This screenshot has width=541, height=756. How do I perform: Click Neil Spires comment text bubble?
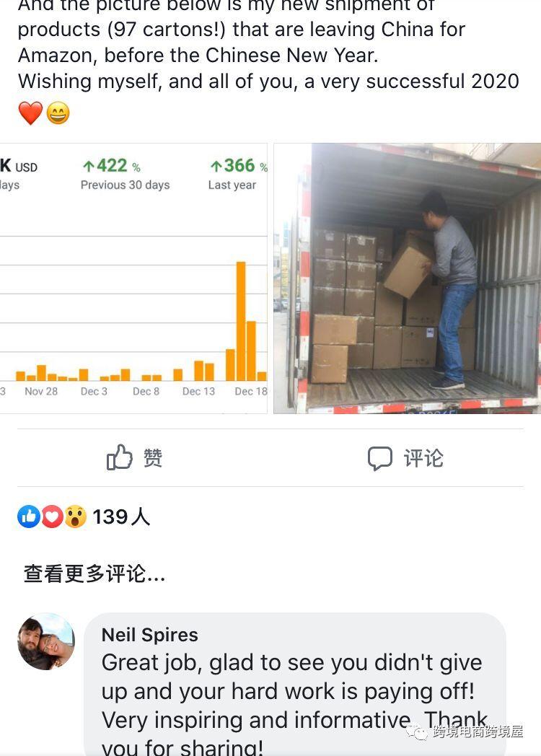click(295, 685)
